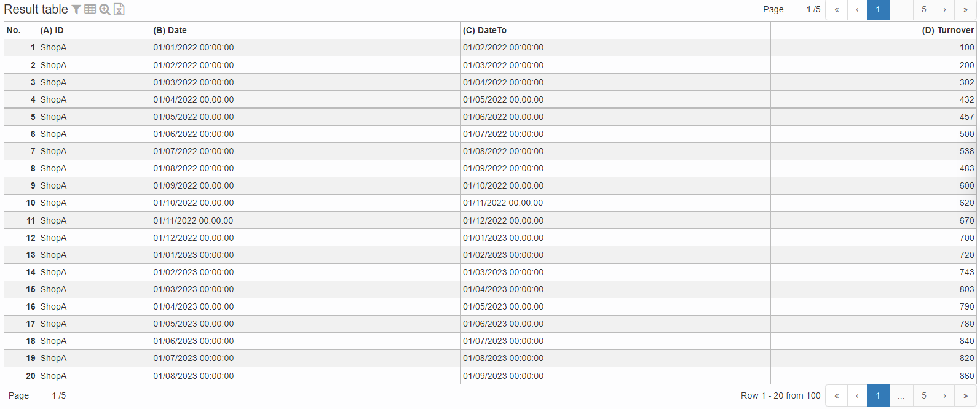Viewport: 980px width, 409px height.
Task: Select the Turnover cell with value 700
Action: [874, 238]
